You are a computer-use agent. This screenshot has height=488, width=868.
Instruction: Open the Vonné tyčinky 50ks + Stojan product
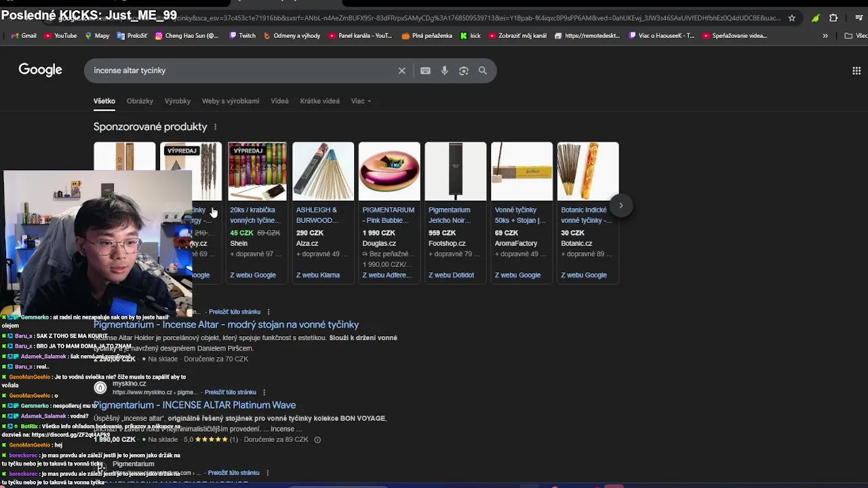pyautogui.click(x=520, y=215)
